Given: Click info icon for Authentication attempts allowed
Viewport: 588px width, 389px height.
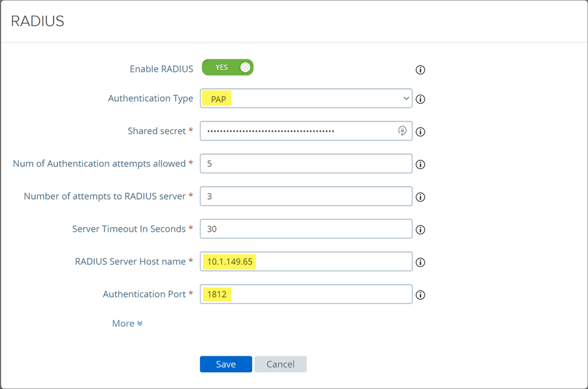Looking at the screenshot, I should 420,164.
